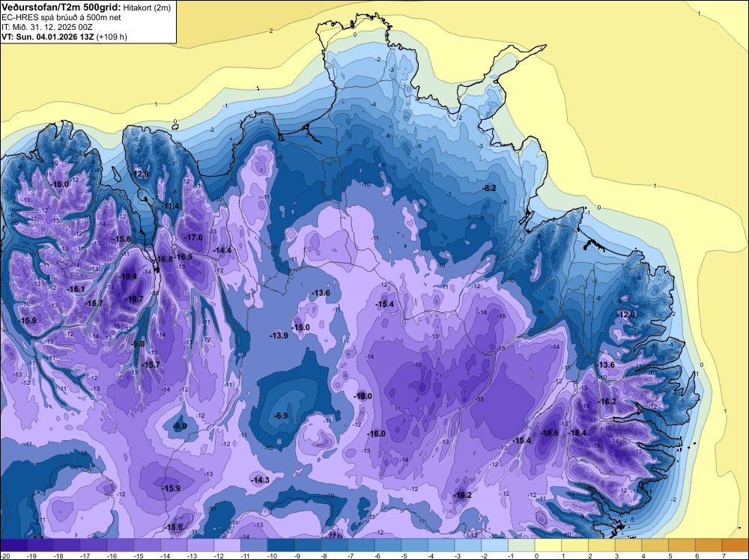749x560 pixels.
Task: Click the -15.6 value near the bottom
Action: coord(174,528)
